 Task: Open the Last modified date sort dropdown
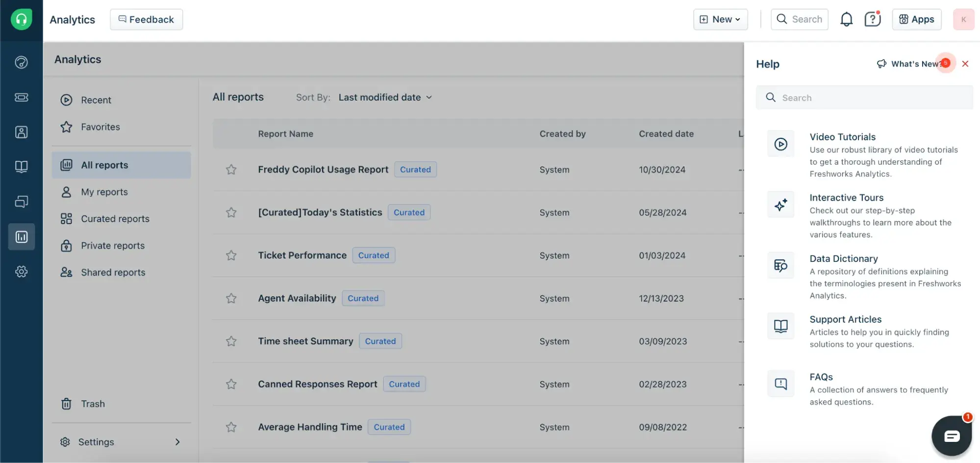(x=385, y=98)
